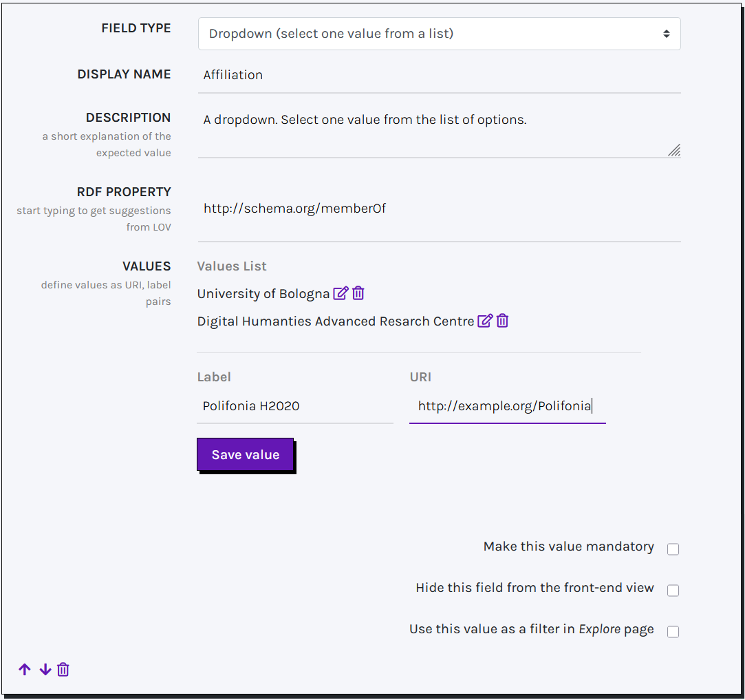This screenshot has width=745, height=700.
Task: Click the Display Name field containing Affiliation
Action: pyautogui.click(x=439, y=75)
